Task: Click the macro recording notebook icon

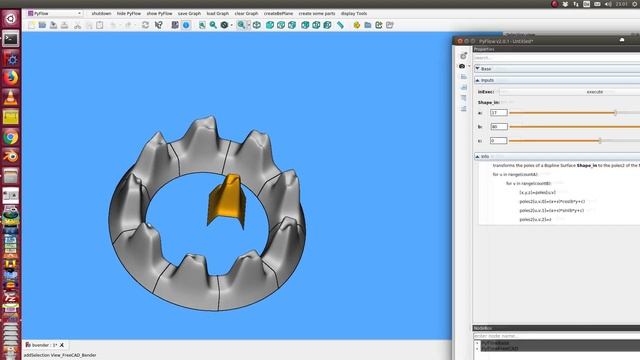Action: 175,25
